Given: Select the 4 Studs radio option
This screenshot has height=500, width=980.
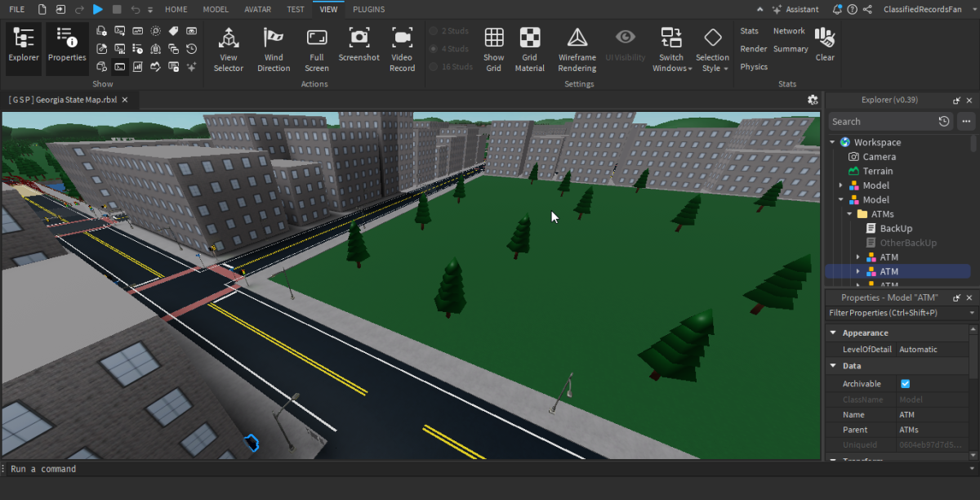Looking at the screenshot, I should [x=450, y=49].
